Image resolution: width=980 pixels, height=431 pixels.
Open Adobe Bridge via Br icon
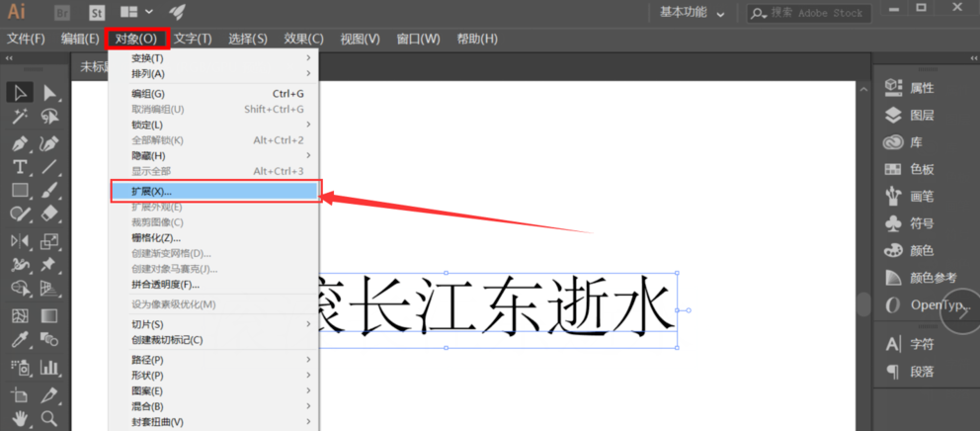62,12
